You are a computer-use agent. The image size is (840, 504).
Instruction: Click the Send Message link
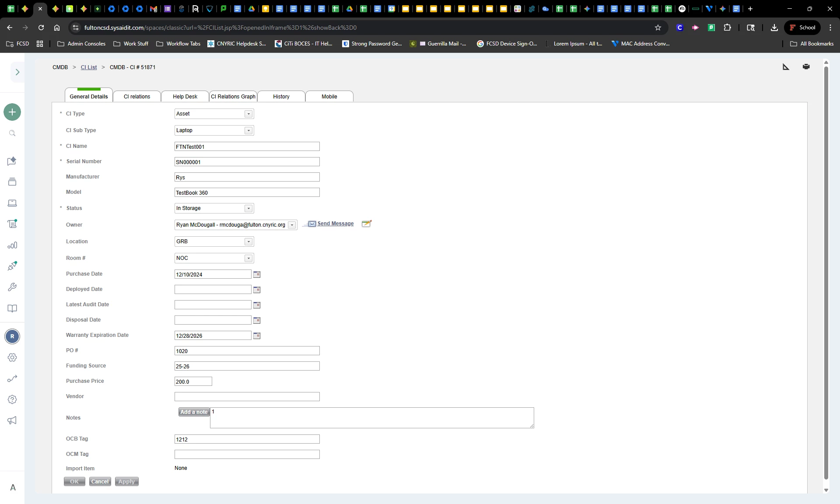coord(335,224)
